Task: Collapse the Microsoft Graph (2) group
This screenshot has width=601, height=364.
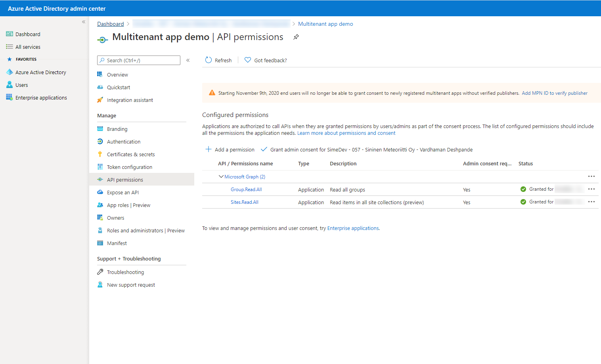Action: 221,176
